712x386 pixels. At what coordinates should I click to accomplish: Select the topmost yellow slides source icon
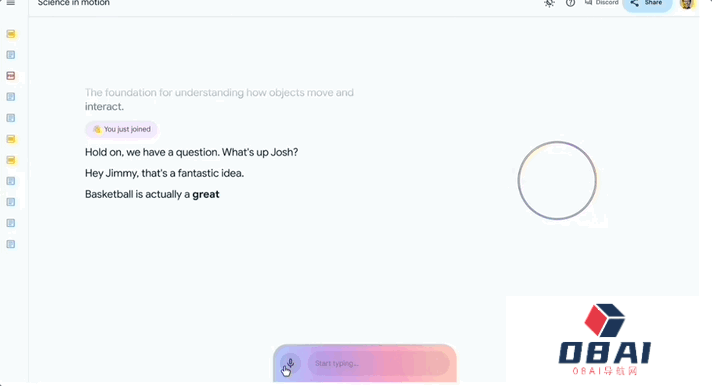click(x=11, y=34)
